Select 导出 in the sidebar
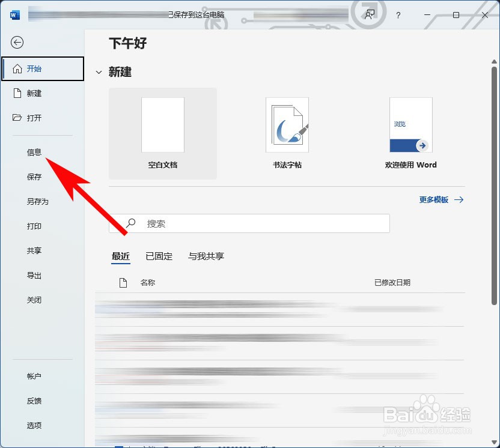Screen dimensions: 500x448 34,275
